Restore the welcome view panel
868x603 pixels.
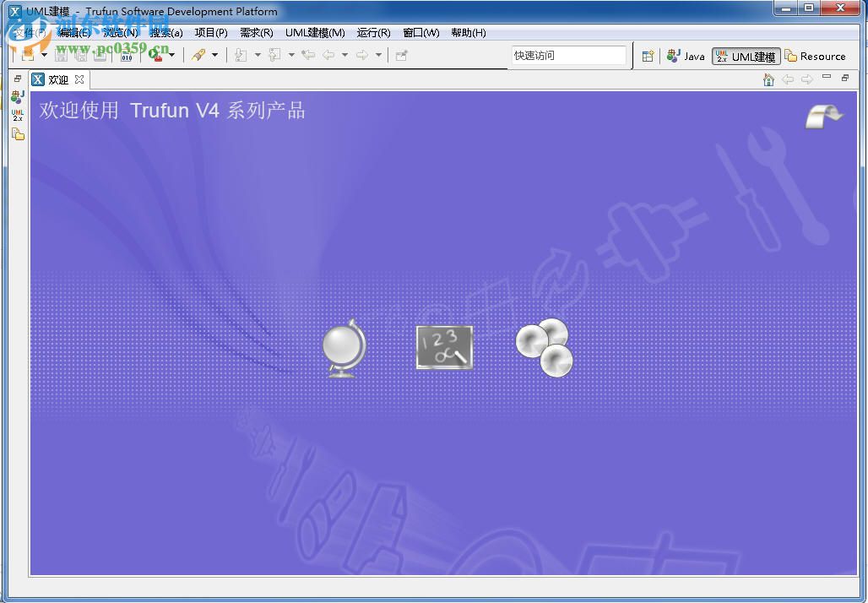(845, 78)
